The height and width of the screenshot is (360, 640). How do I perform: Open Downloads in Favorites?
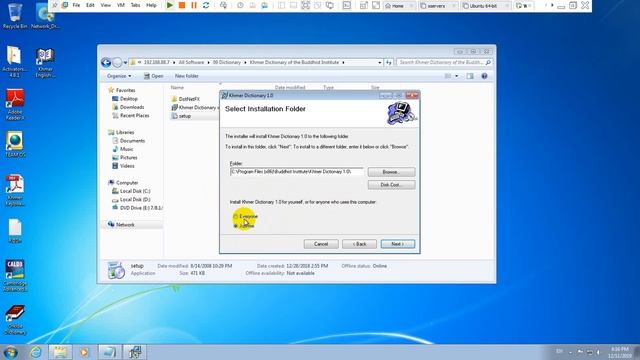128,107
